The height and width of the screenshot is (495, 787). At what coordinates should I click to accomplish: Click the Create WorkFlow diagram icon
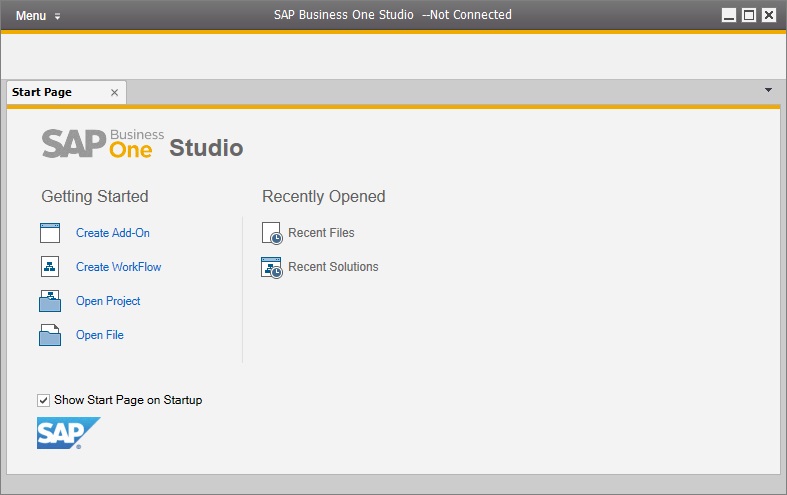click(50, 267)
